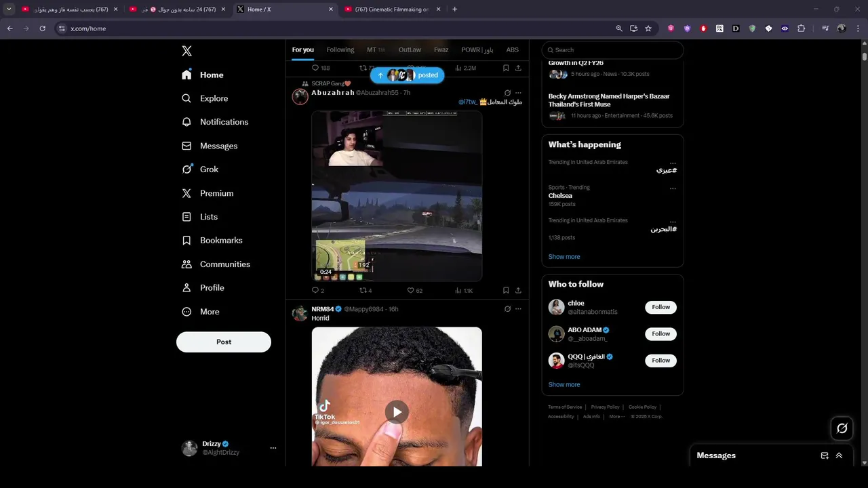Open Lists in the sidebar
The height and width of the screenshot is (488, 868).
[x=200, y=217]
